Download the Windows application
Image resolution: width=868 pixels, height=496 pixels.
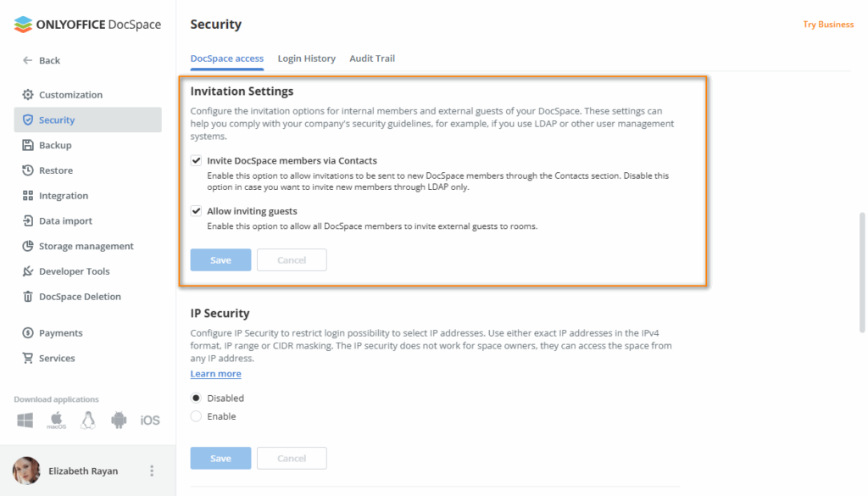(x=25, y=420)
